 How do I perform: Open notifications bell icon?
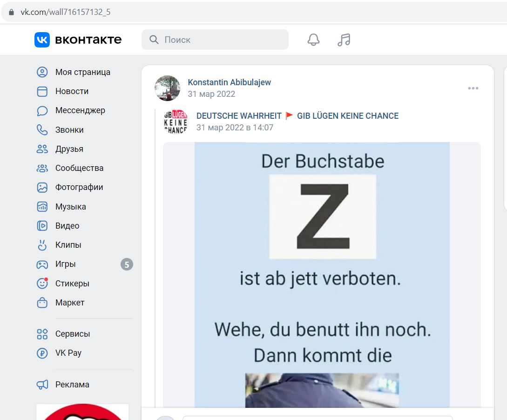313,40
